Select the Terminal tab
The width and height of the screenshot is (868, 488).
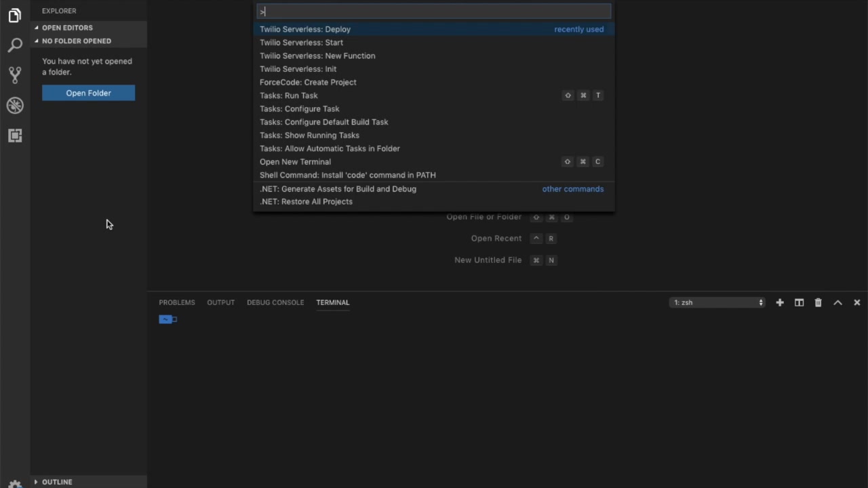click(333, 302)
